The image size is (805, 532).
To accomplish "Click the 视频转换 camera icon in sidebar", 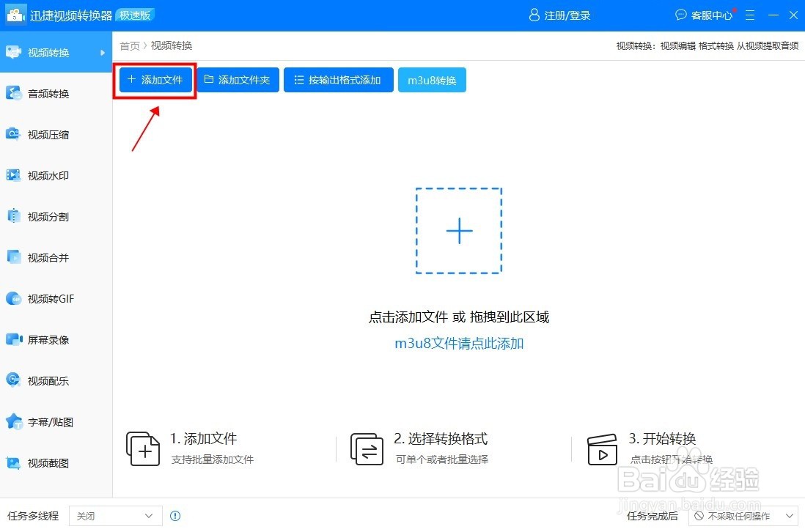I will pyautogui.click(x=13, y=52).
